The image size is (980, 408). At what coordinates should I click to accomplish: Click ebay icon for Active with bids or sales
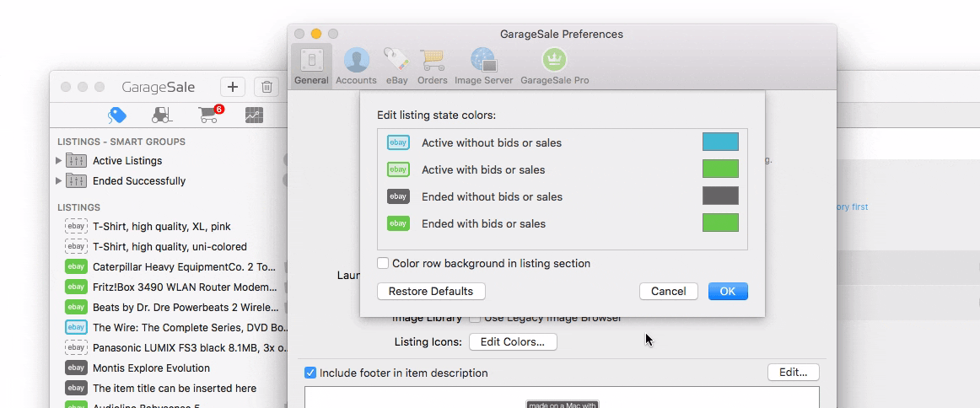(x=398, y=169)
